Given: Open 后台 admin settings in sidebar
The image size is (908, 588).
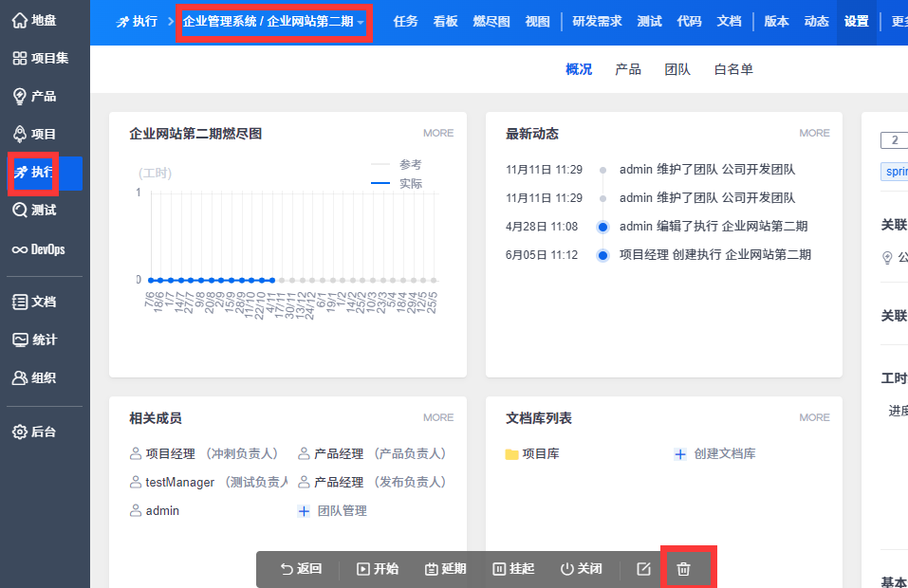Looking at the screenshot, I should pyautogui.click(x=35, y=432).
